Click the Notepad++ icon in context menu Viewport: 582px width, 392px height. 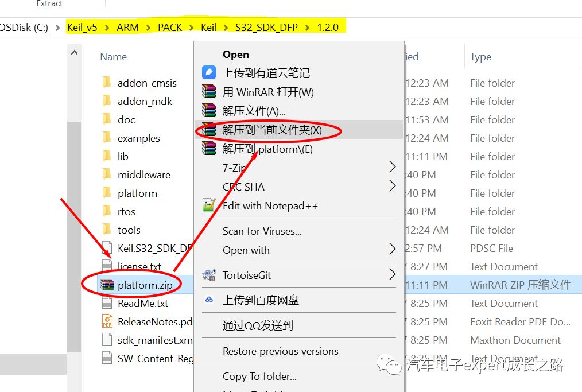click(209, 205)
